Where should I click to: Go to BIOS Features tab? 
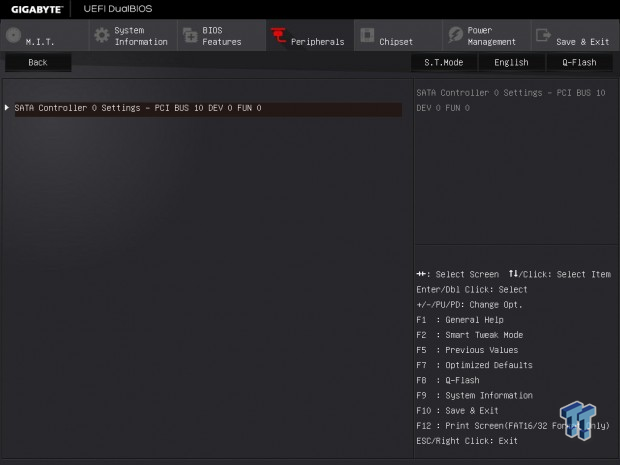point(221,36)
